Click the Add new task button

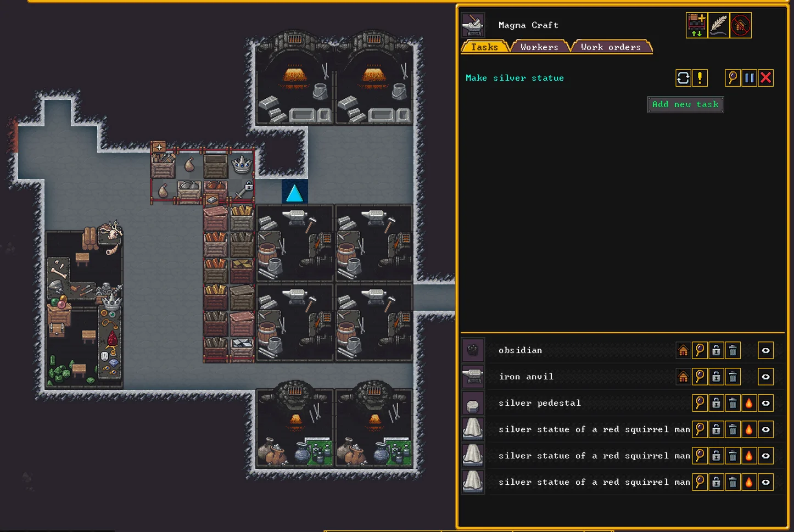685,104
